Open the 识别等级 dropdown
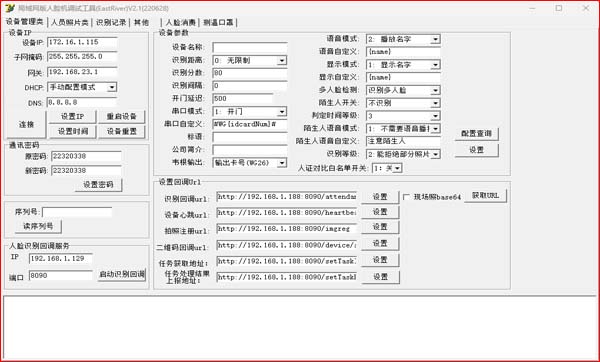 tap(435, 154)
